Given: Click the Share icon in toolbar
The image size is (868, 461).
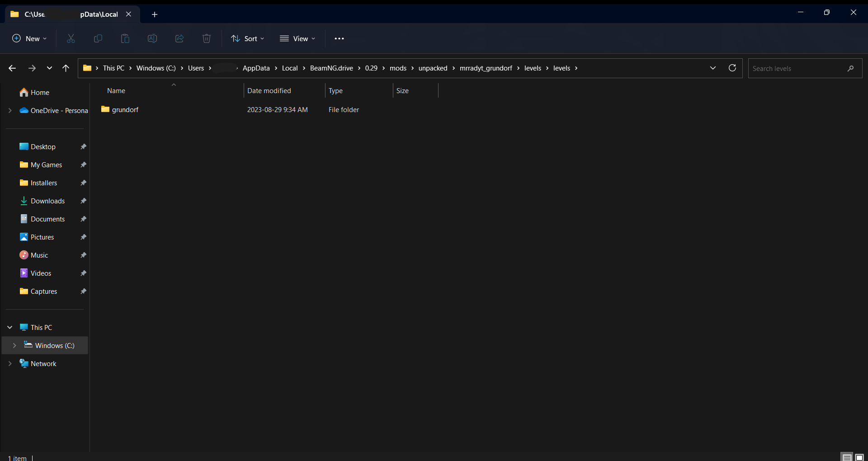Looking at the screenshot, I should [179, 38].
